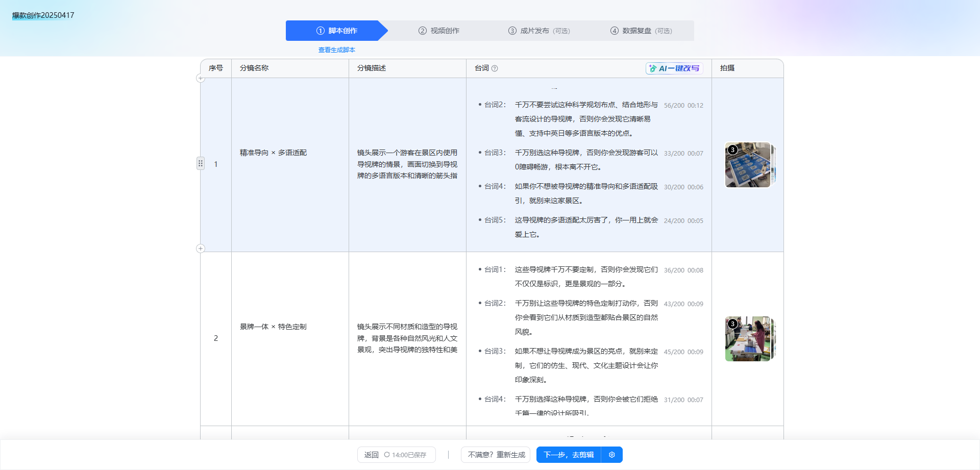Click the ④ step icon for 数据复盘
The image size is (980, 470).
614,31
